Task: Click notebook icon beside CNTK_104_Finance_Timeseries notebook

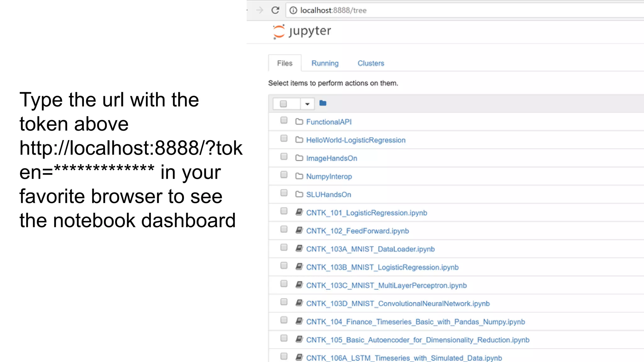Action: tap(299, 321)
